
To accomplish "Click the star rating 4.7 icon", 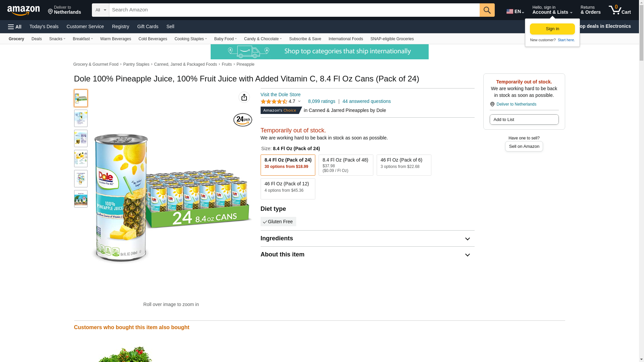I will (x=274, y=102).
